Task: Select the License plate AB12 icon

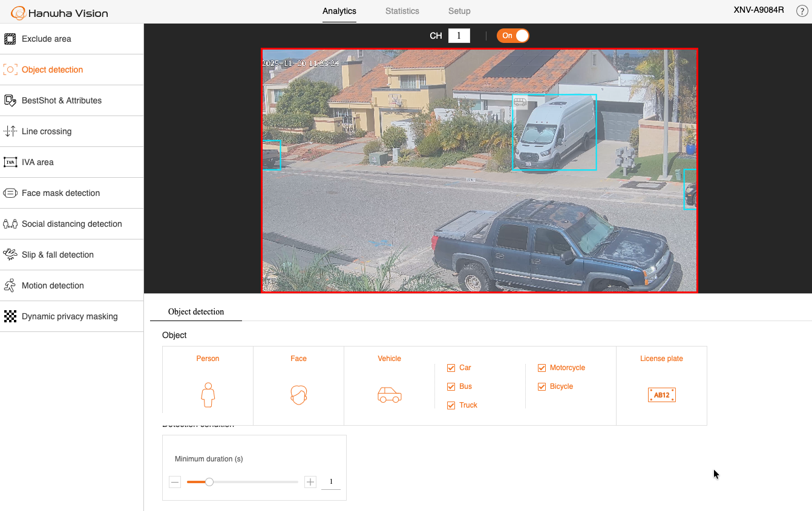Action: 662,395
